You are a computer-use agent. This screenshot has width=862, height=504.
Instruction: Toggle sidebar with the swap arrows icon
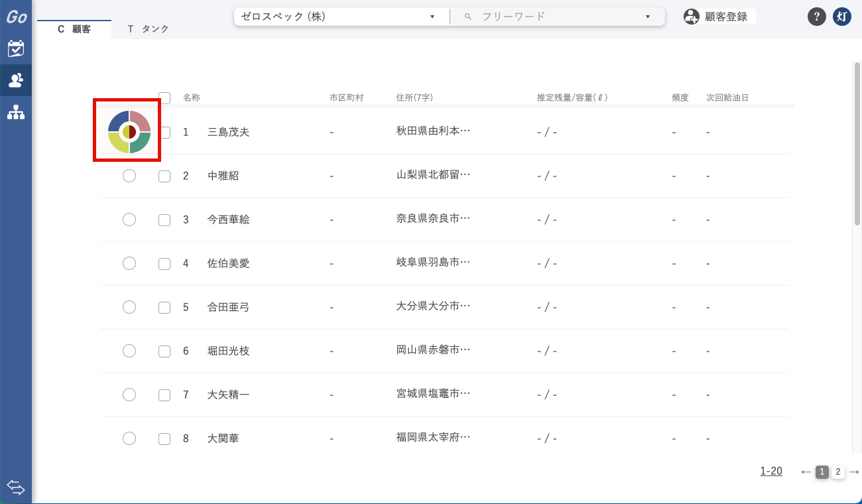pyautogui.click(x=16, y=488)
